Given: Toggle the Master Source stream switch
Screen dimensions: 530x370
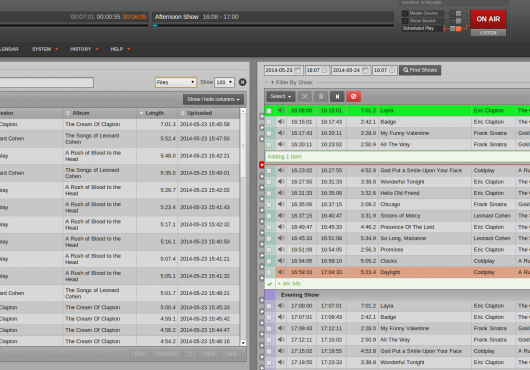Looking at the screenshot, I should coord(455,14).
